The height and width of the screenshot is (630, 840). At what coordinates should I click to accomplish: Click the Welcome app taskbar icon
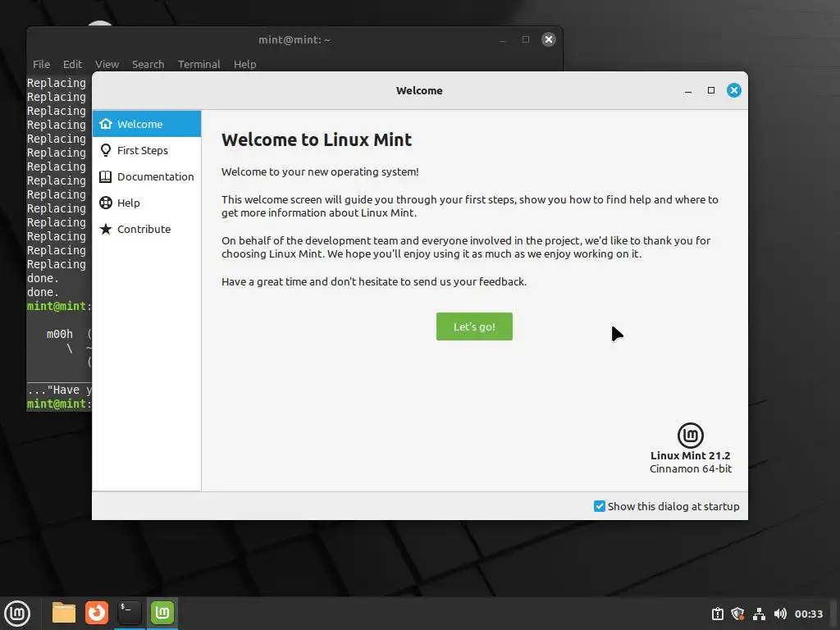(162, 613)
